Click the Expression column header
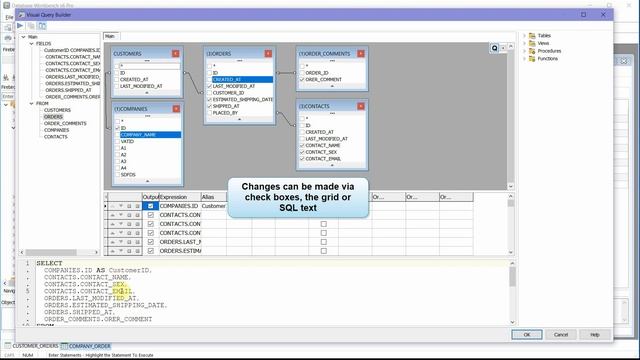The image size is (640, 360). coord(180,197)
